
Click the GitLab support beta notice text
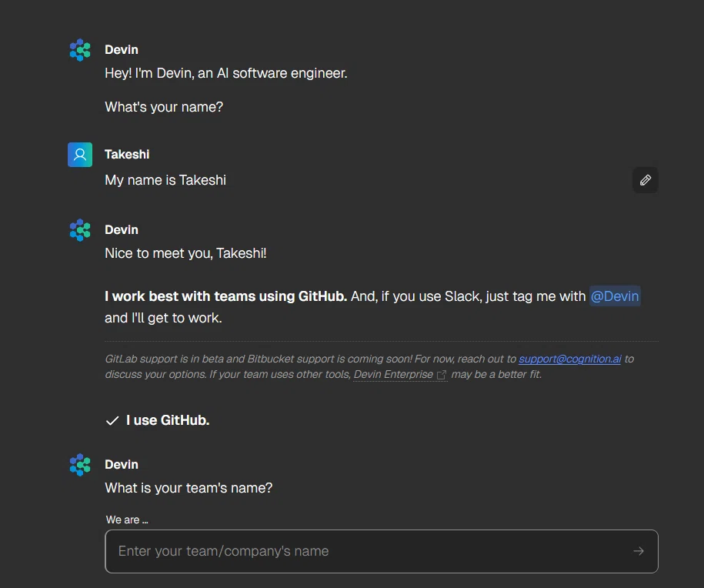(x=369, y=366)
